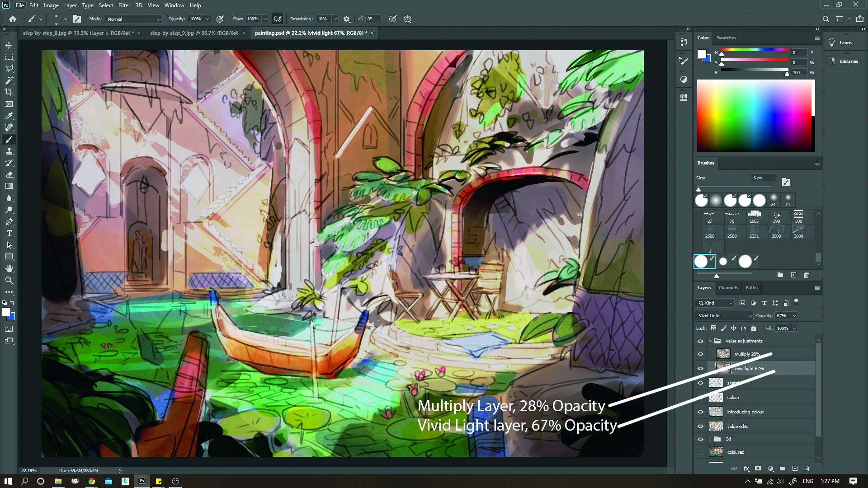Select the Eraser tool
Screen dimensions: 868x488
click(x=9, y=174)
